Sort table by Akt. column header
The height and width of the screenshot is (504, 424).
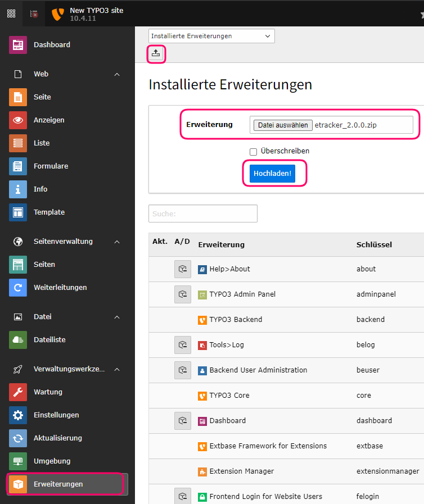click(160, 242)
